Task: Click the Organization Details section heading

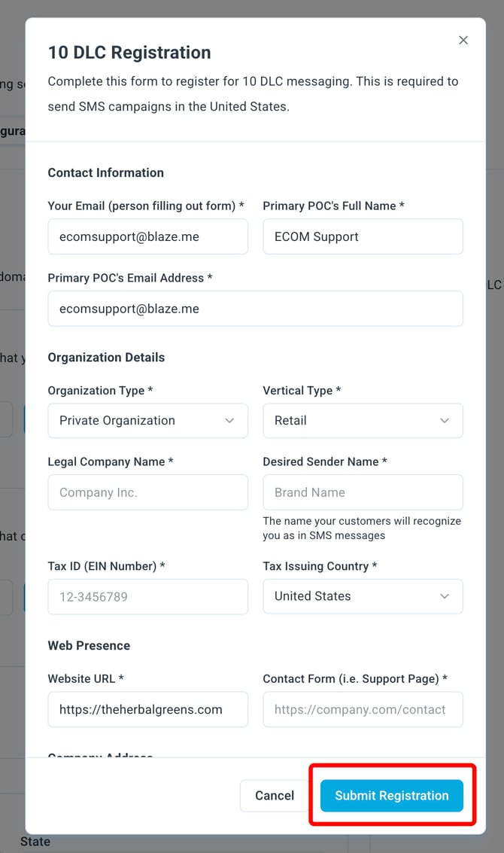Action: [106, 358]
